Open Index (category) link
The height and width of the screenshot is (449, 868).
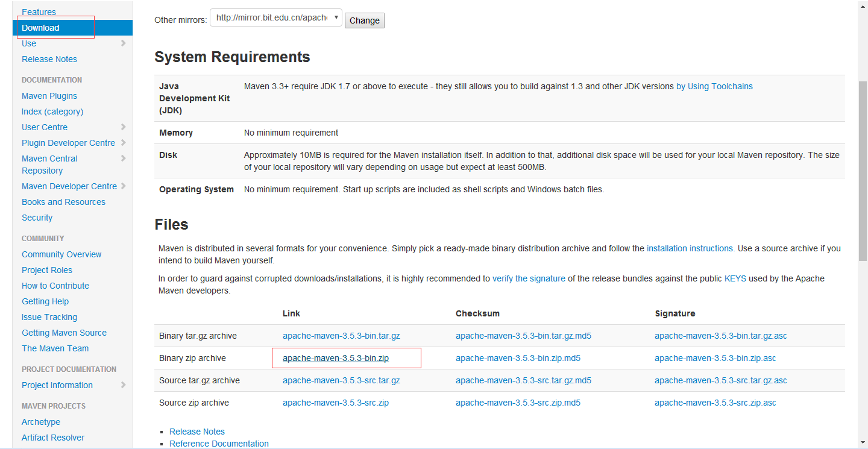point(52,111)
